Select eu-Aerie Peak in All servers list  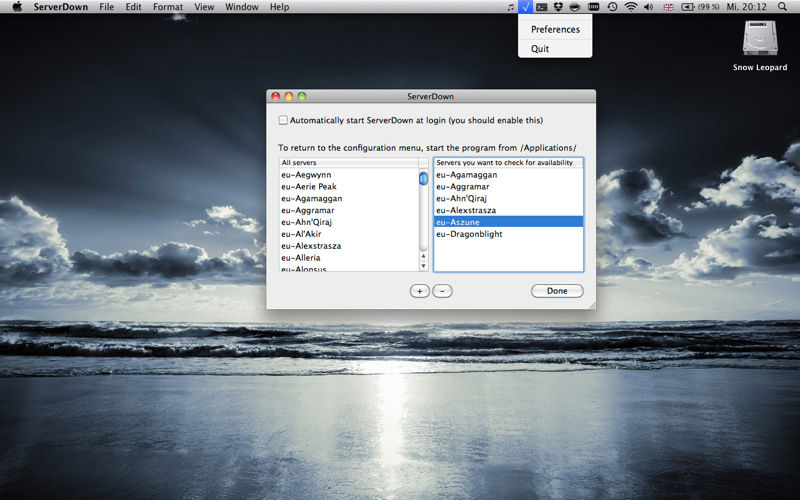tap(349, 186)
